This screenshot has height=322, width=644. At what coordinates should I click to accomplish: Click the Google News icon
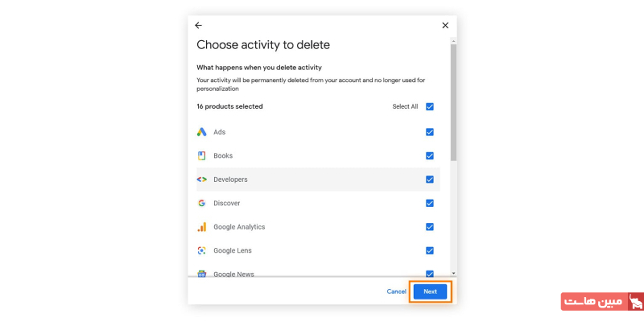click(x=202, y=274)
